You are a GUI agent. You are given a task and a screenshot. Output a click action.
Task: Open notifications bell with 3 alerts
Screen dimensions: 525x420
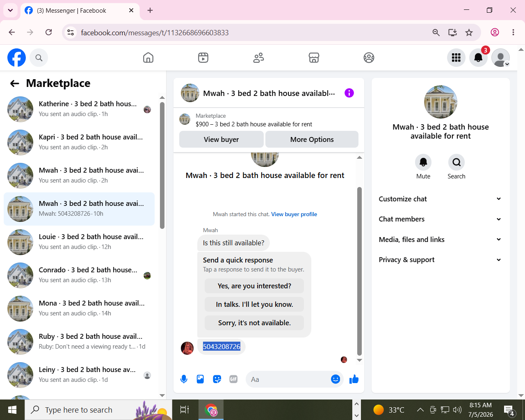point(478,58)
